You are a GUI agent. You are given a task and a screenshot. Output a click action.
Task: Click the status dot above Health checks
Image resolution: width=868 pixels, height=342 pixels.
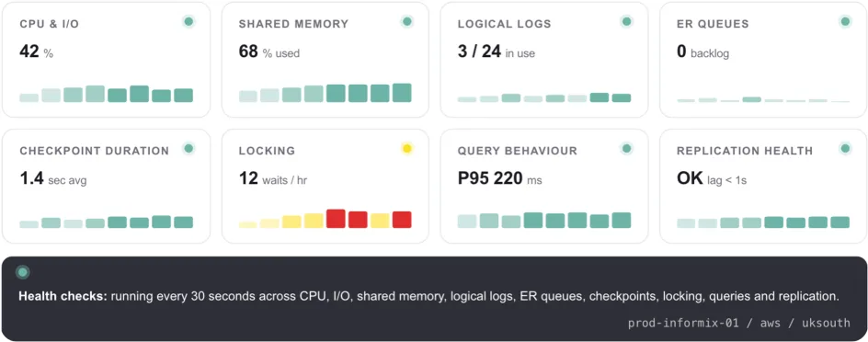point(23,272)
